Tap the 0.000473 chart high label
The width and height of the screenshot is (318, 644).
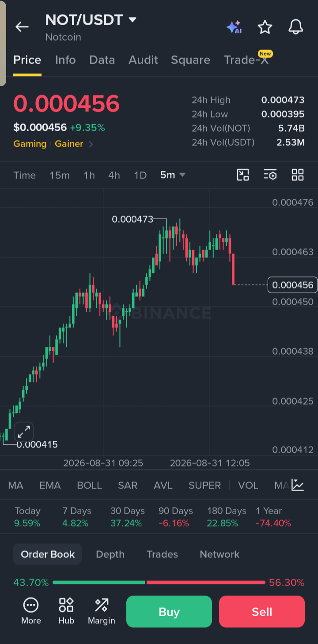tap(132, 219)
